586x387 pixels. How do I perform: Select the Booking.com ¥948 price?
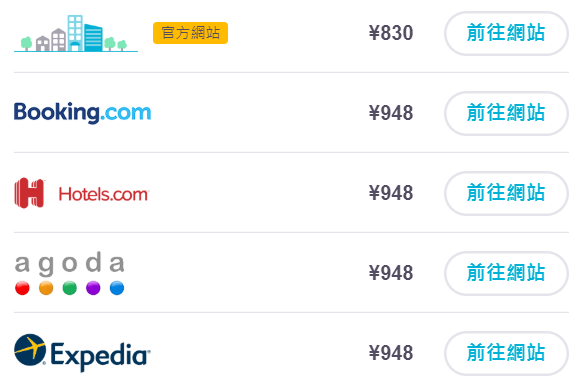pyautogui.click(x=391, y=113)
